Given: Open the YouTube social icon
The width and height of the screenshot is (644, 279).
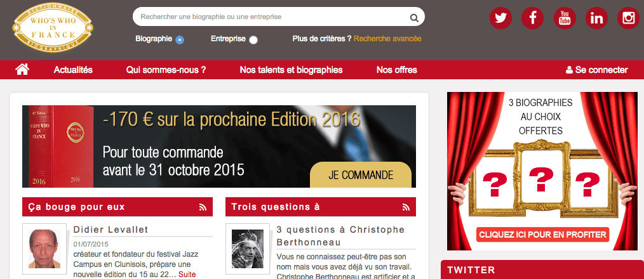Looking at the screenshot, I should (x=565, y=18).
